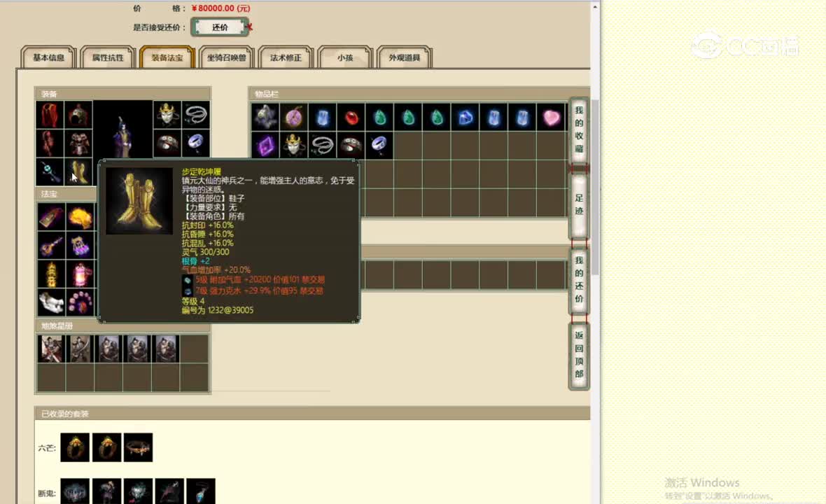
Task: Select the purple diamond gem in 物品栏
Action: [265, 146]
